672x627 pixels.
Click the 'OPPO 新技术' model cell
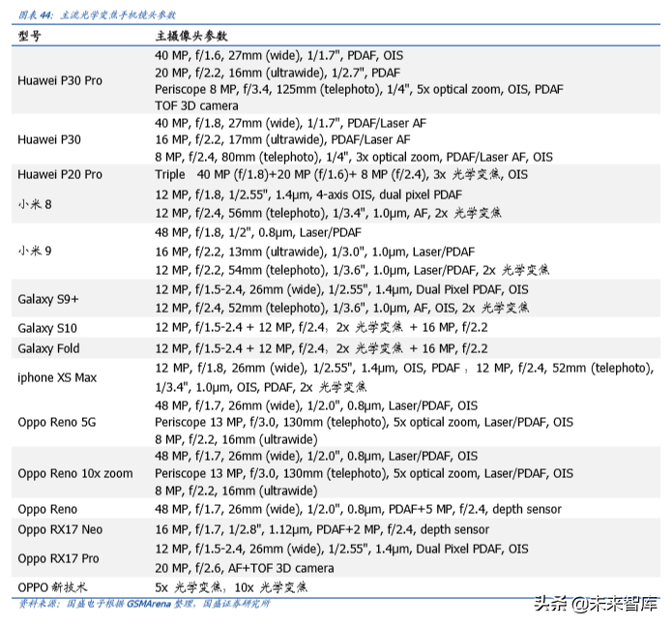[x=52, y=587]
